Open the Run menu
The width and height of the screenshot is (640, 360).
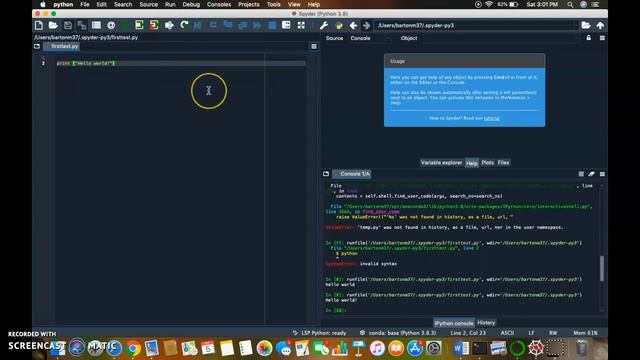click(170, 4)
